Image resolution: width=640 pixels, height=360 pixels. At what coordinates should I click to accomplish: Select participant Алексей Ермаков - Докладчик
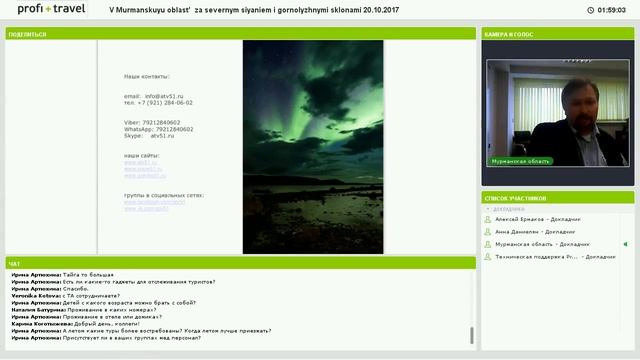(538, 220)
